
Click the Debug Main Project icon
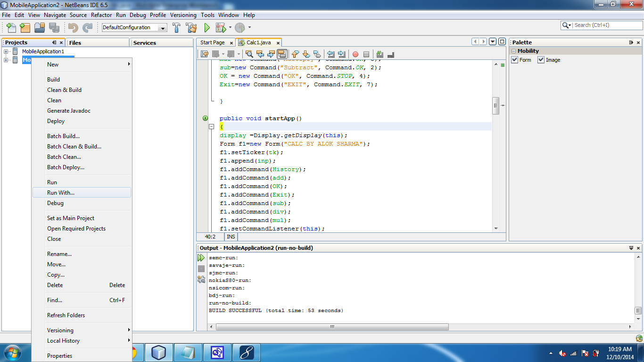point(220,28)
